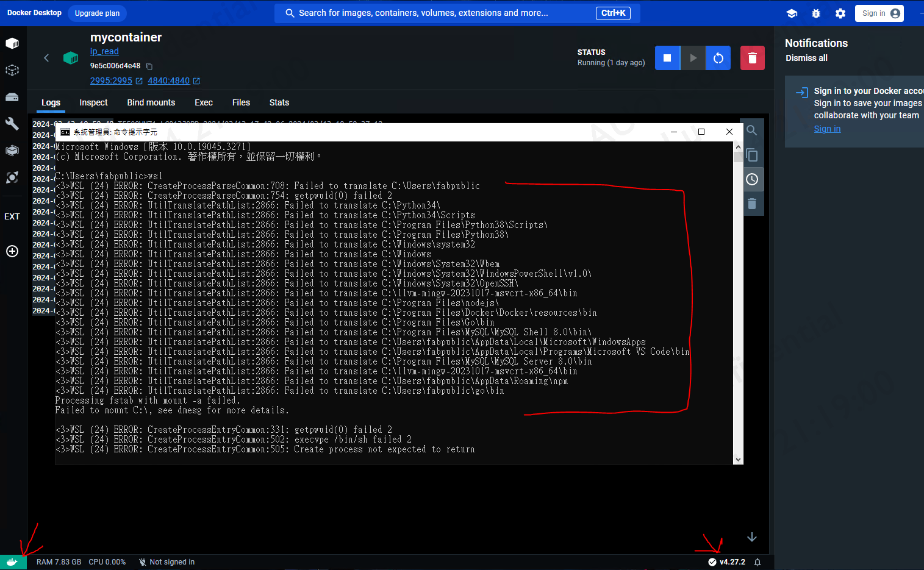Image resolution: width=924 pixels, height=570 pixels.
Task: Open Builds via the wrench sidebar icon
Action: tap(12, 124)
